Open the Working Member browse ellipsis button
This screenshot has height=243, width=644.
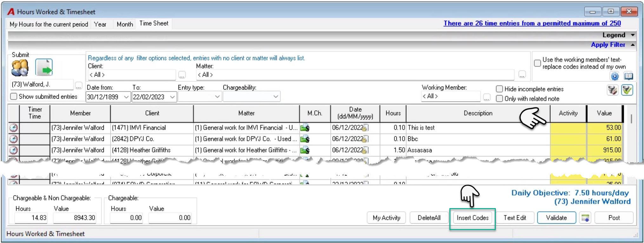coord(487,97)
